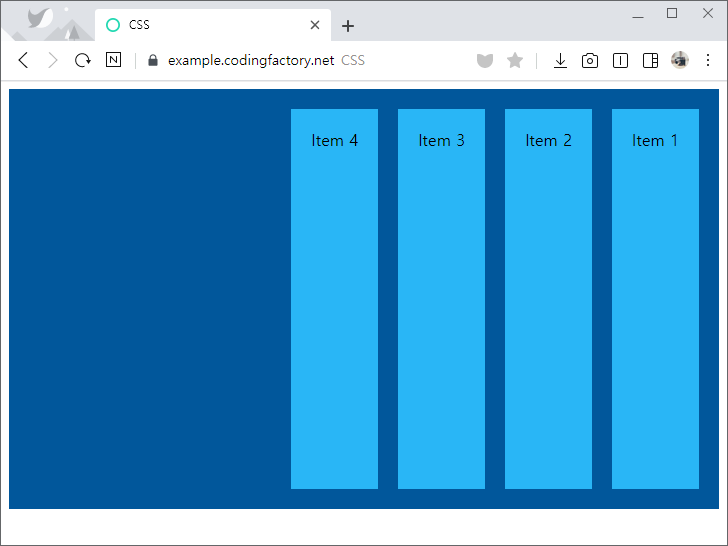The height and width of the screenshot is (546, 728).
Task: Click the Item 4 box
Action: point(334,299)
